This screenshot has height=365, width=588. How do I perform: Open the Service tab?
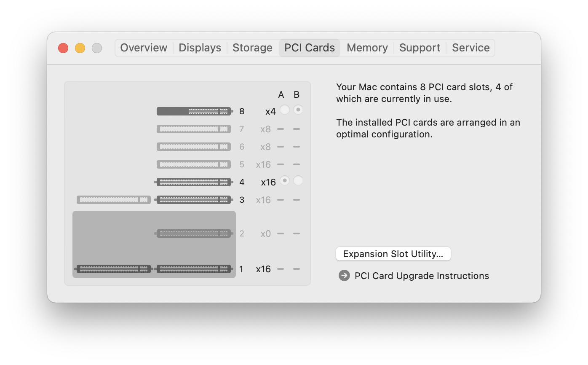pos(470,48)
